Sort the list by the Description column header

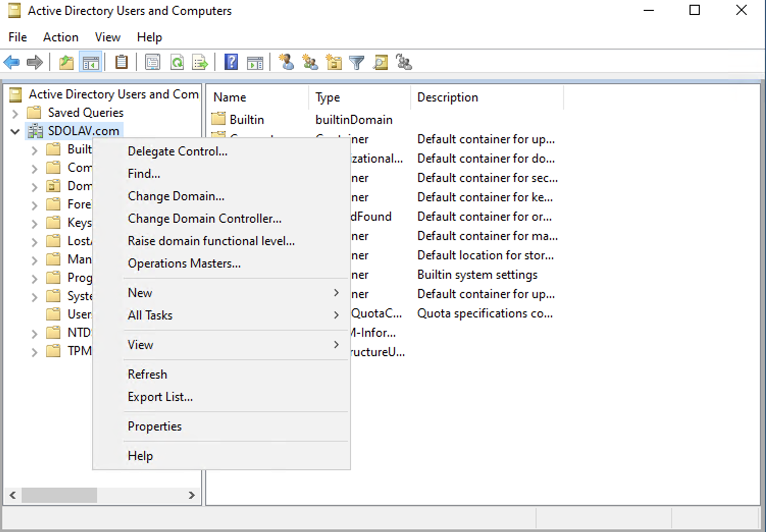tap(487, 97)
